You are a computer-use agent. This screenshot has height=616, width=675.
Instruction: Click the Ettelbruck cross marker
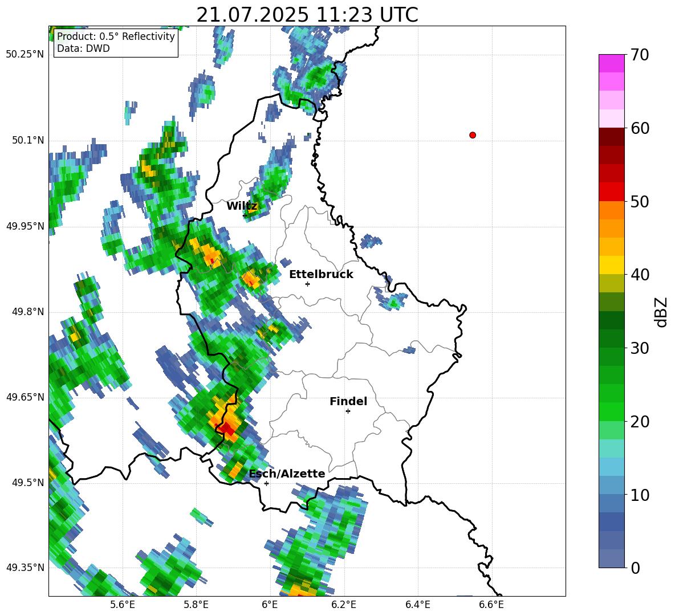click(307, 284)
